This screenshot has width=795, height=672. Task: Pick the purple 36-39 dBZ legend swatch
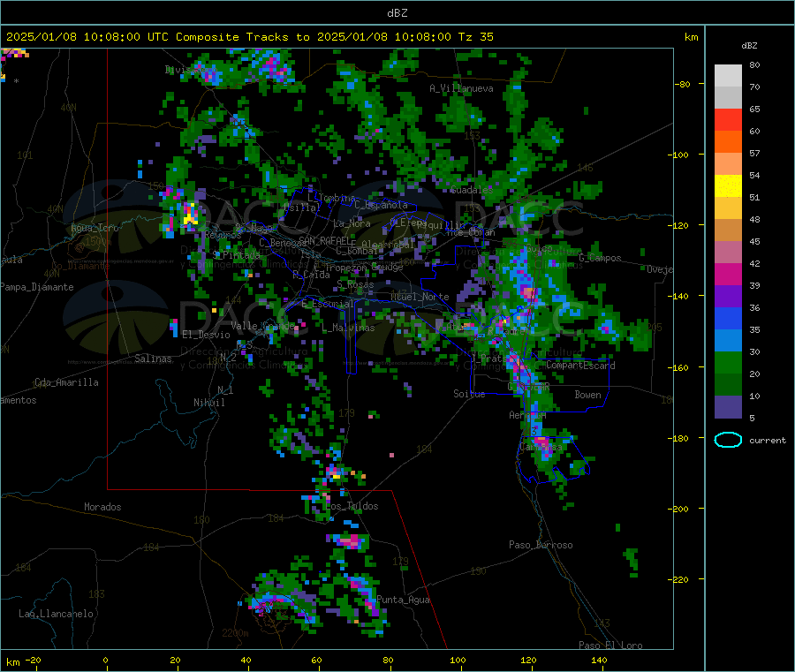(728, 297)
